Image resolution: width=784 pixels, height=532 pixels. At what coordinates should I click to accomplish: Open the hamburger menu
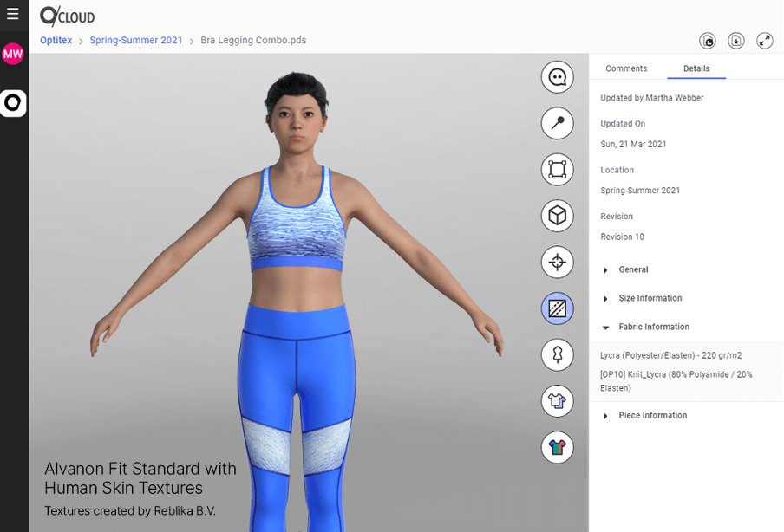(x=13, y=14)
